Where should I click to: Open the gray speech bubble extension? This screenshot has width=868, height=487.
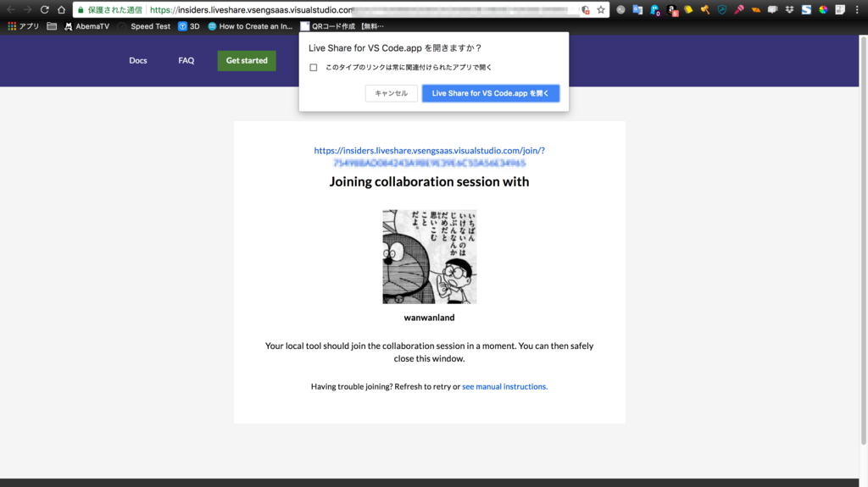click(x=772, y=9)
